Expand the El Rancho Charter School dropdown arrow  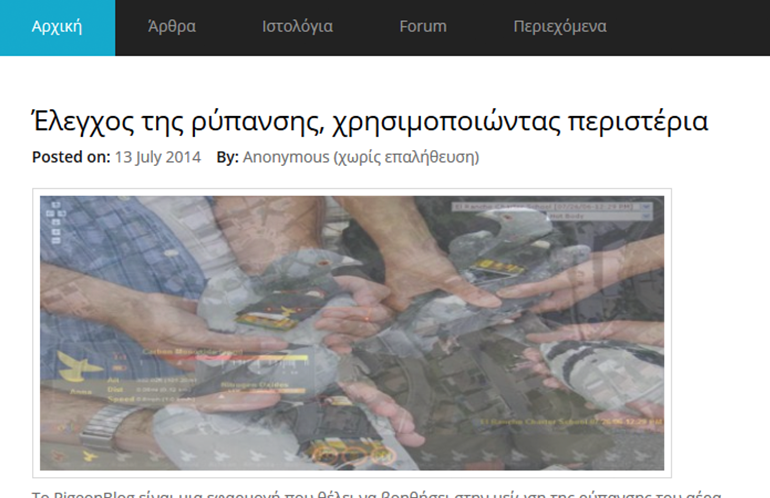pos(646,207)
